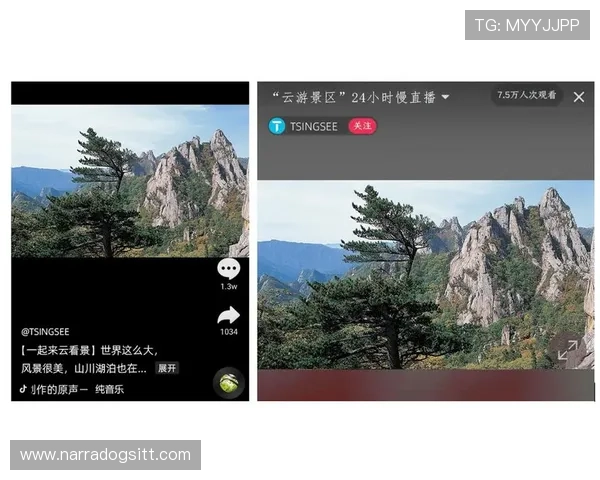The height and width of the screenshot is (480, 600).
Task: Tap the 1.3w comment count
Action: pyautogui.click(x=228, y=286)
